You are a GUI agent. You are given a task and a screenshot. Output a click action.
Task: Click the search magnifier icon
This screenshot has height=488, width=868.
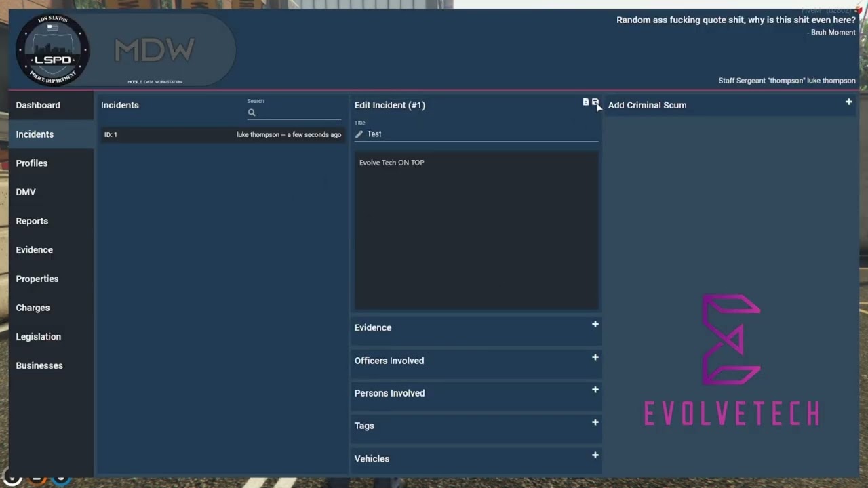click(x=252, y=113)
